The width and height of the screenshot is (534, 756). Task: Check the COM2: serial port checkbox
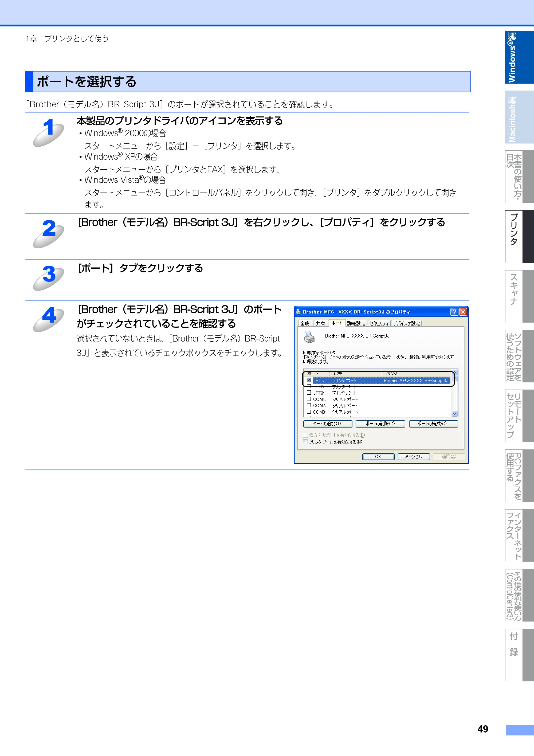pos(309,405)
